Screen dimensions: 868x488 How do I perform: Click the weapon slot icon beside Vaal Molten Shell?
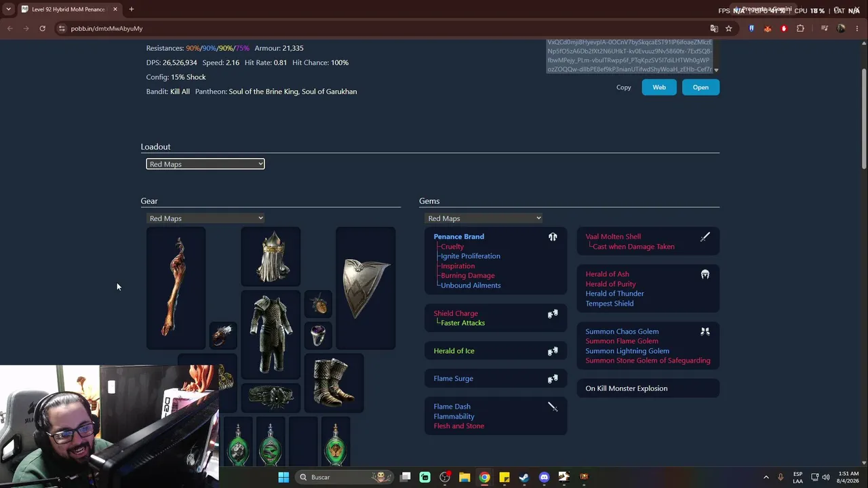click(705, 237)
